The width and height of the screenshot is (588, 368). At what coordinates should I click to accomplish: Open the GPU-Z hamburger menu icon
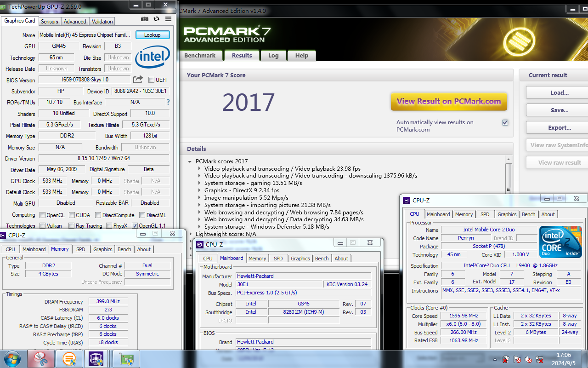click(x=169, y=19)
